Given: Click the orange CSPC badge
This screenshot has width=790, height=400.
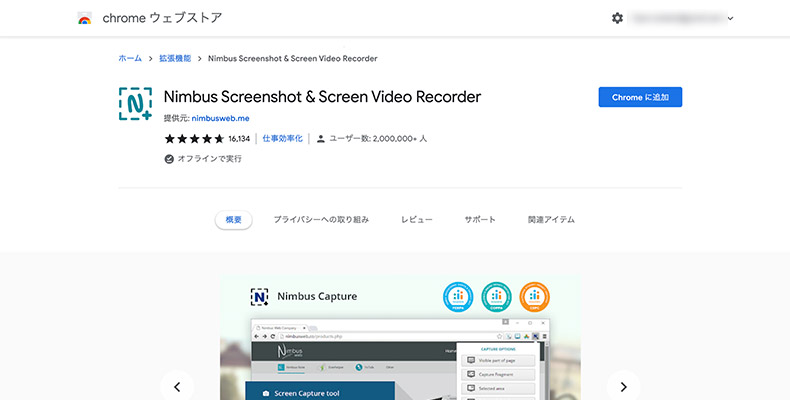Looking at the screenshot, I should 535,297.
